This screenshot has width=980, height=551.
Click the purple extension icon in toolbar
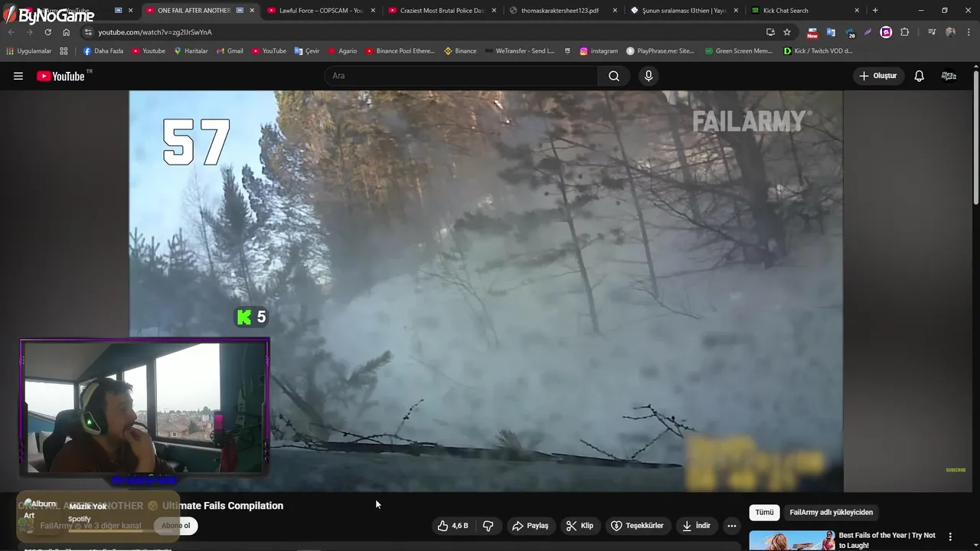886,32
